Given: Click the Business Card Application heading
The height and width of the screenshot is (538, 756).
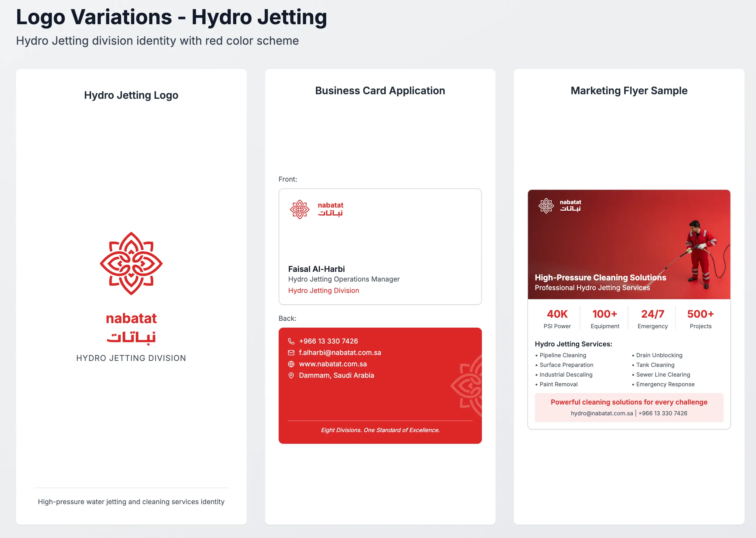Looking at the screenshot, I should pyautogui.click(x=380, y=91).
